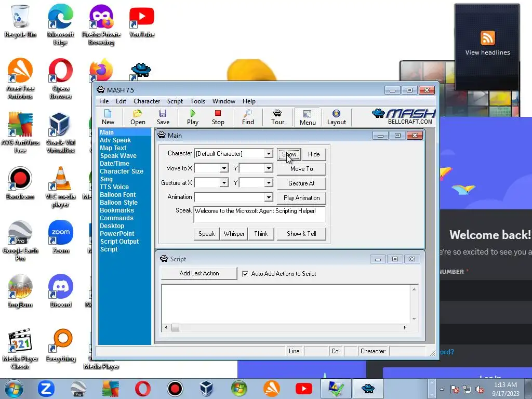532x399 pixels.
Task: Toggle the Menu toolbar button
Action: click(308, 117)
